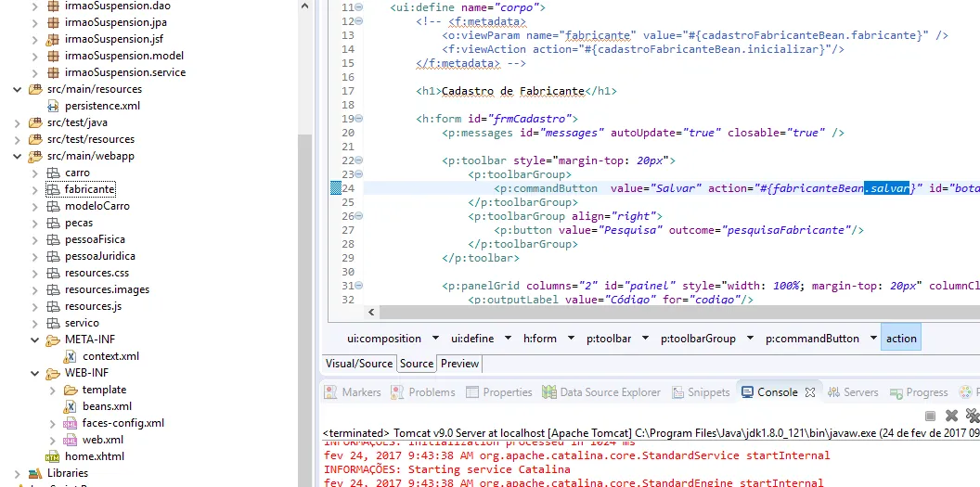Image resolution: width=980 pixels, height=487 pixels.
Task: Collapse the WEB-INF folder
Action: click(x=35, y=373)
